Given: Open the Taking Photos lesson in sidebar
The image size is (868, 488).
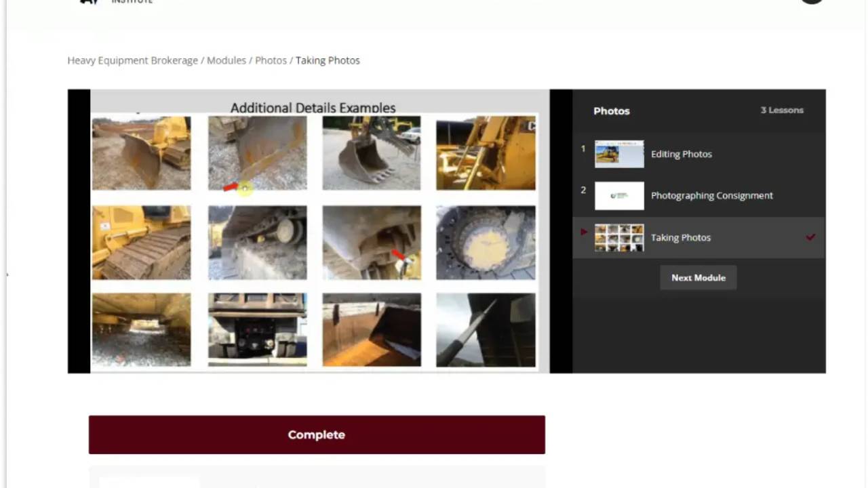Looking at the screenshot, I should [681, 237].
